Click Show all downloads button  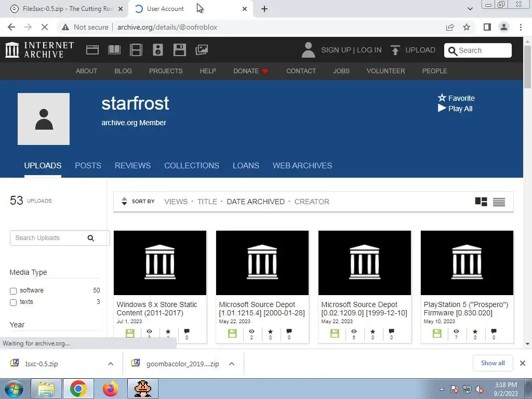click(493, 363)
